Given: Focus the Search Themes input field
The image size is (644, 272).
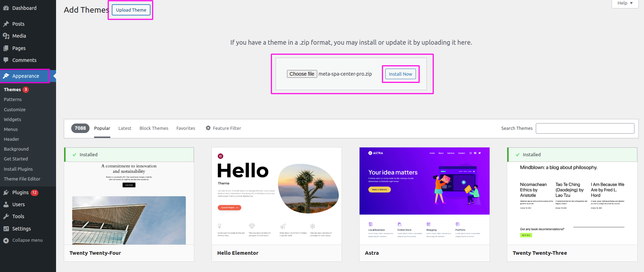Looking at the screenshot, I should tap(585, 128).
